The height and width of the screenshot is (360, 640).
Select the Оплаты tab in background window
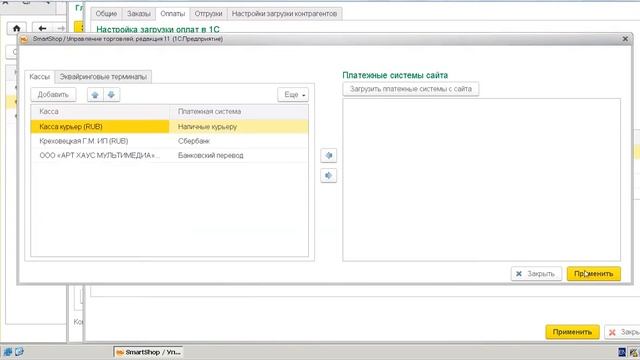tap(172, 13)
